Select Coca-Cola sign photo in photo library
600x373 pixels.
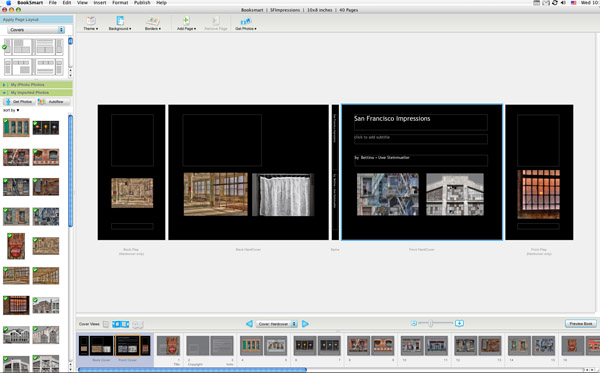tap(16, 246)
